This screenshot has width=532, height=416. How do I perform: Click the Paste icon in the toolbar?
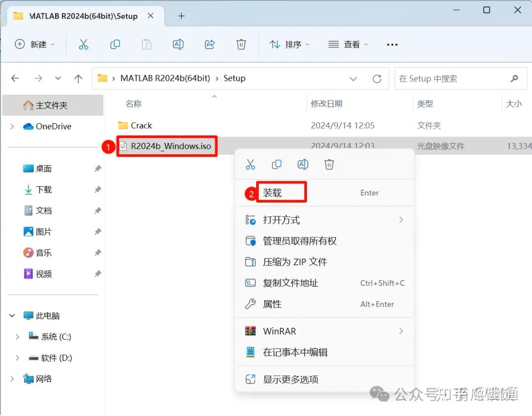tap(146, 44)
